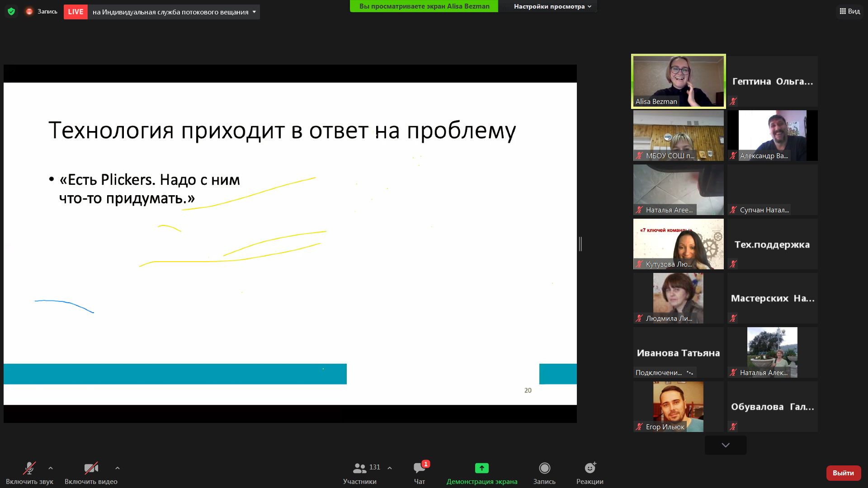Expand the audio options arrow

click(51, 468)
